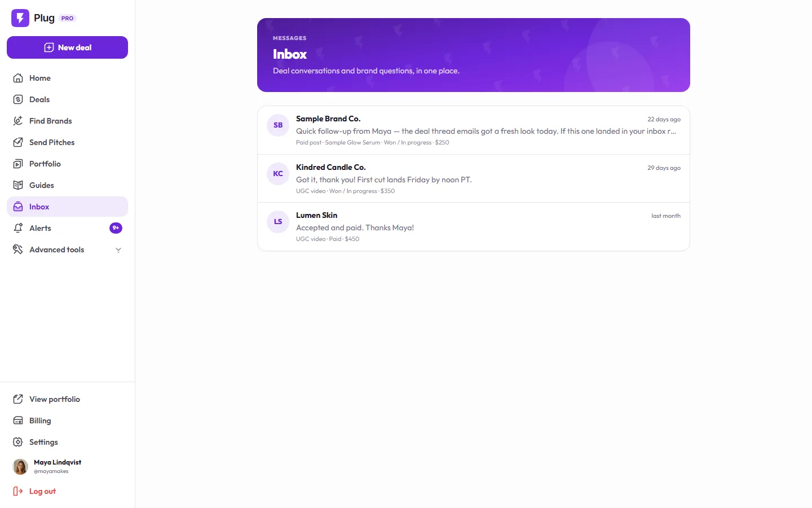Click the Find Brands icon
The width and height of the screenshot is (812, 508).
coord(18,121)
